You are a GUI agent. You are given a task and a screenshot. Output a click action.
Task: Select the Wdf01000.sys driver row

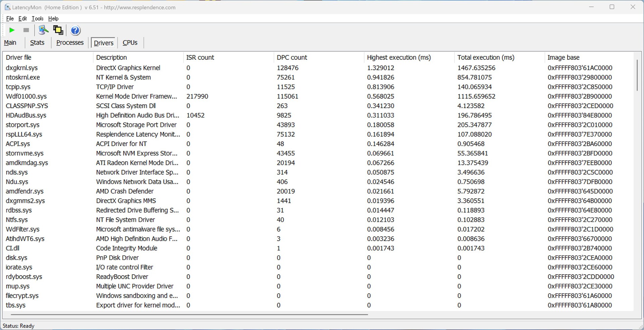click(x=318, y=96)
